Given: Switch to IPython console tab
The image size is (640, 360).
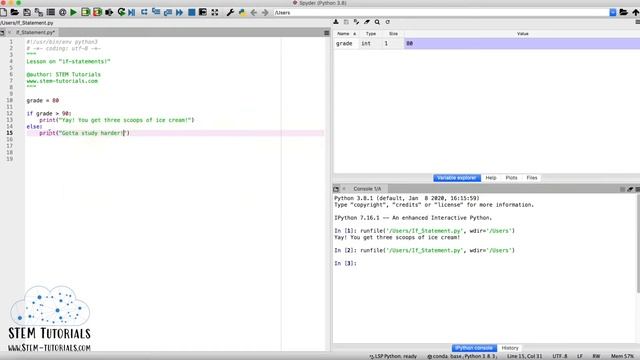Looking at the screenshot, I should point(474,348).
